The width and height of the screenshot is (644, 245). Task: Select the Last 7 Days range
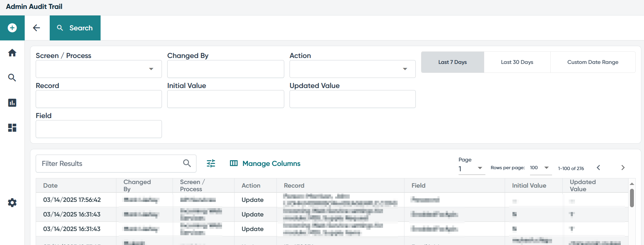coord(453,62)
